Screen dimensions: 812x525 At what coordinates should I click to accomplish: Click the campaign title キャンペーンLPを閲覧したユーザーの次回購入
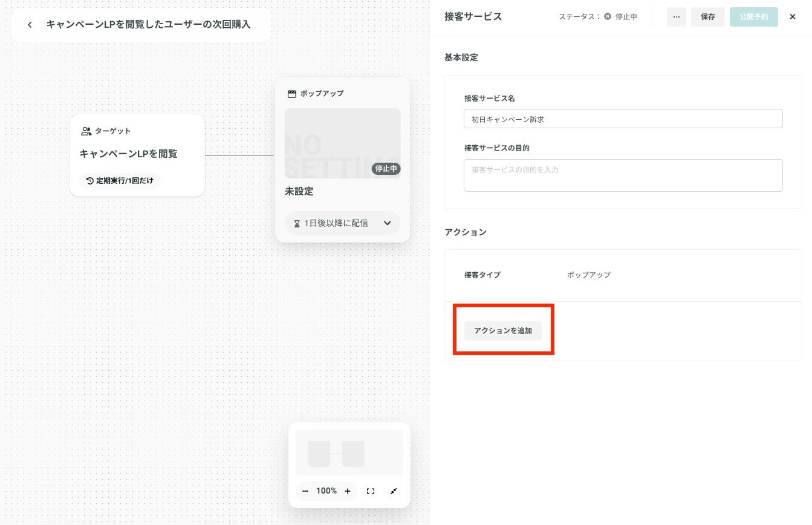point(148,25)
